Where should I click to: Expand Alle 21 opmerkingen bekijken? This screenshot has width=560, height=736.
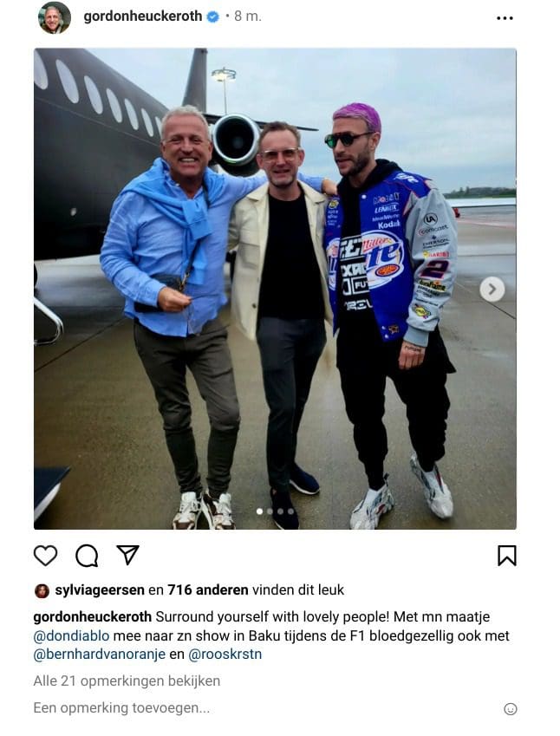click(x=127, y=681)
